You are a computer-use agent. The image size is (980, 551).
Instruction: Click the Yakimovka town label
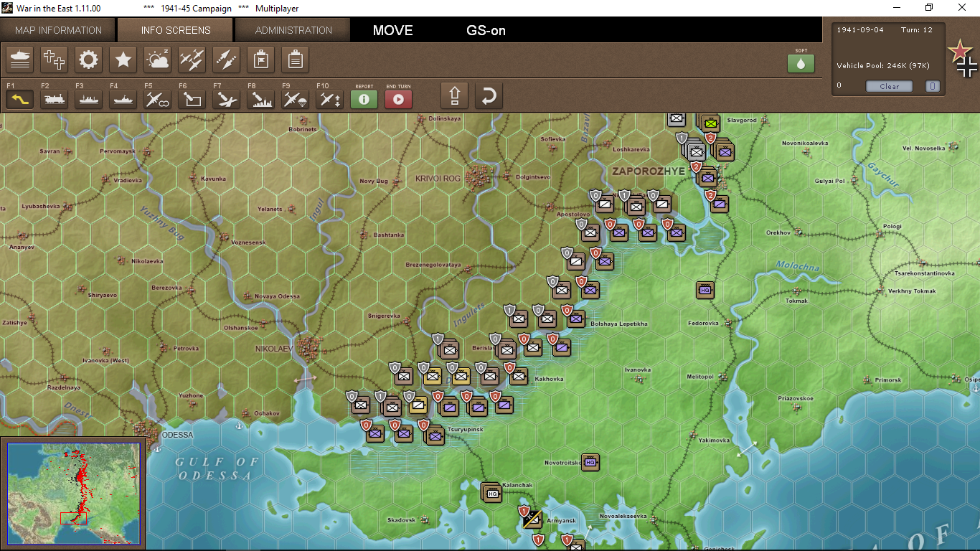(714, 441)
